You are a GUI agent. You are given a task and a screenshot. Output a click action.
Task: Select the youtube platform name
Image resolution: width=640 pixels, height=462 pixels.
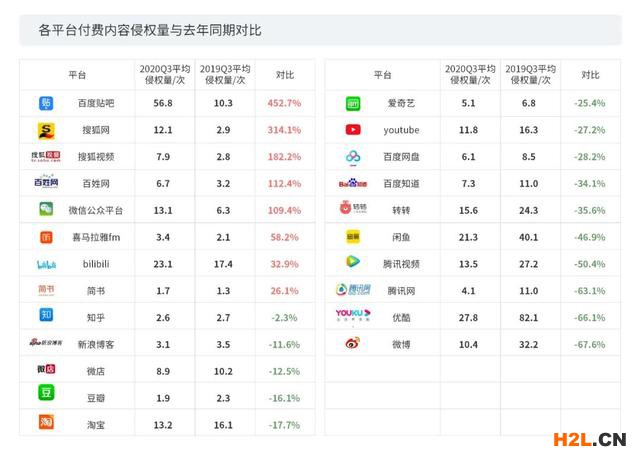tap(401, 130)
